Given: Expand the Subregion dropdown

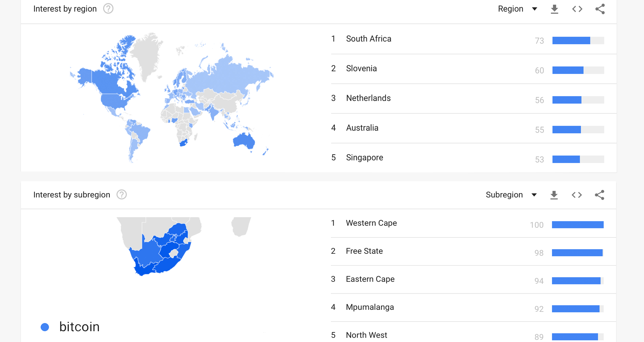Looking at the screenshot, I should pos(511,195).
